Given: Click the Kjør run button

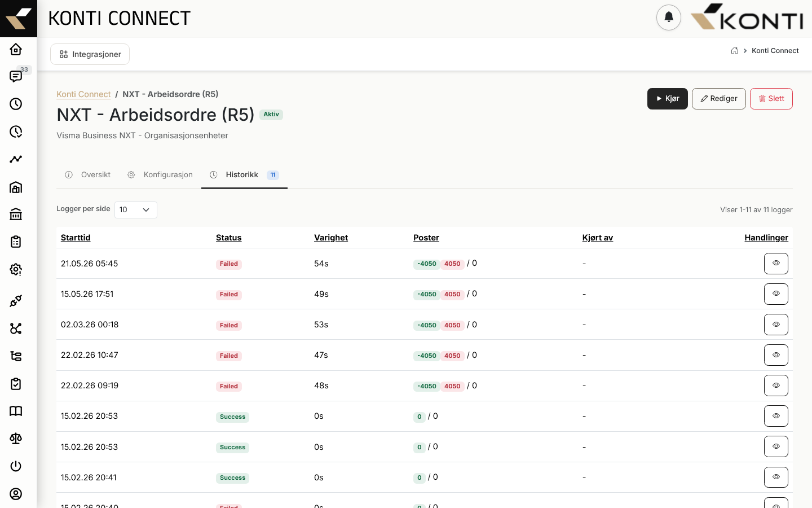Looking at the screenshot, I should (x=668, y=99).
